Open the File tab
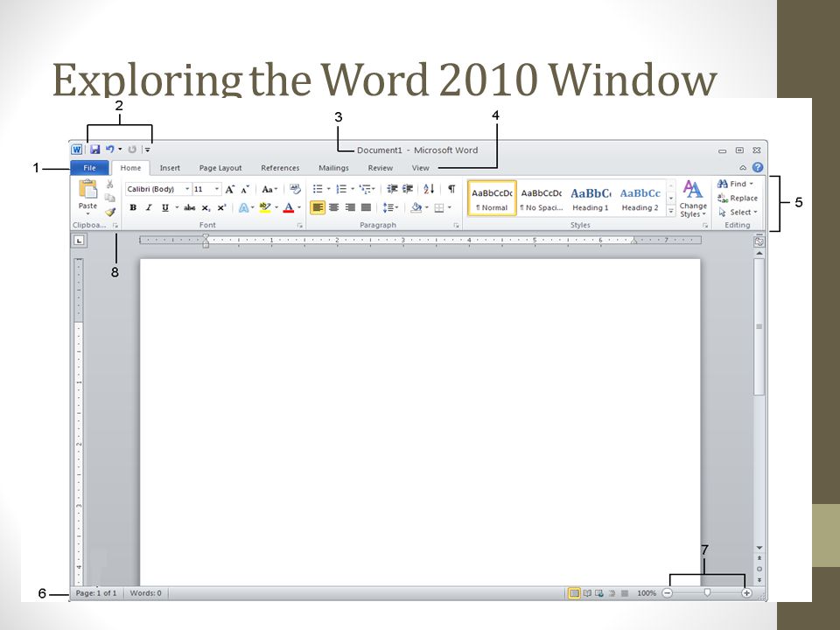This screenshot has width=840, height=630. click(89, 168)
